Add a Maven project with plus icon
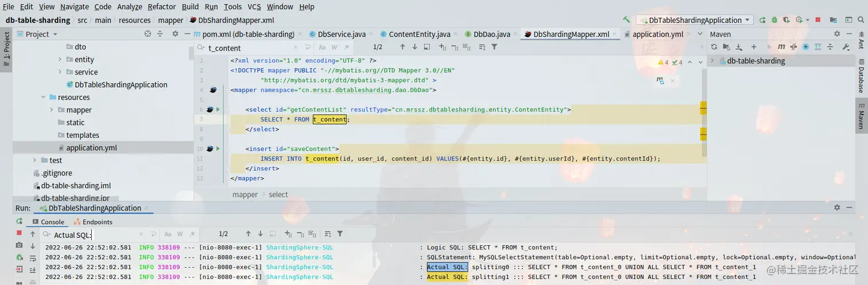The width and height of the screenshot is (868, 285). click(754, 47)
